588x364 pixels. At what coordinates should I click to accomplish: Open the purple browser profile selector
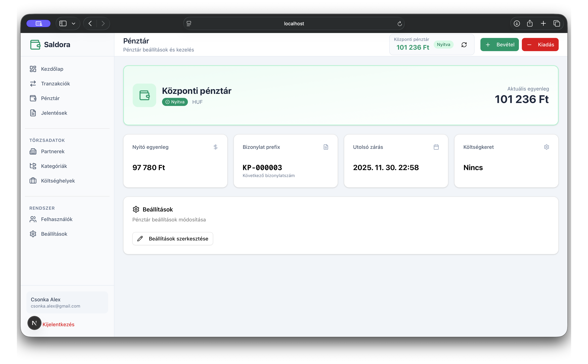tap(38, 24)
